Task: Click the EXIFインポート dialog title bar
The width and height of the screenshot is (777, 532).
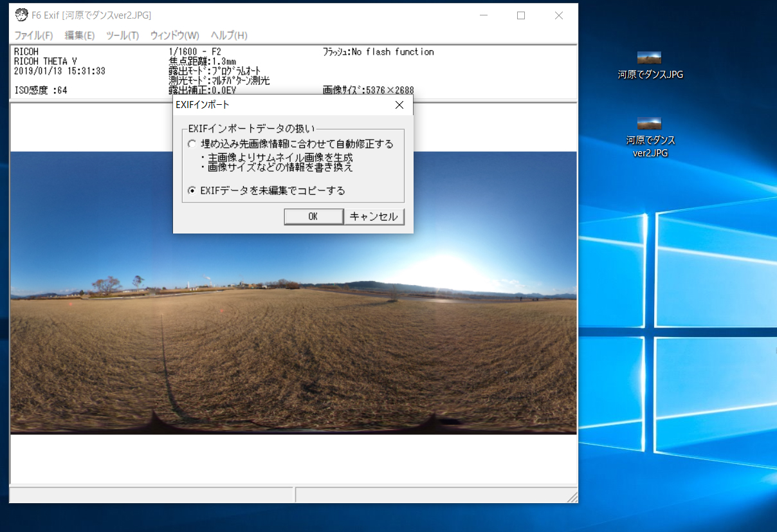Action: pyautogui.click(x=283, y=104)
